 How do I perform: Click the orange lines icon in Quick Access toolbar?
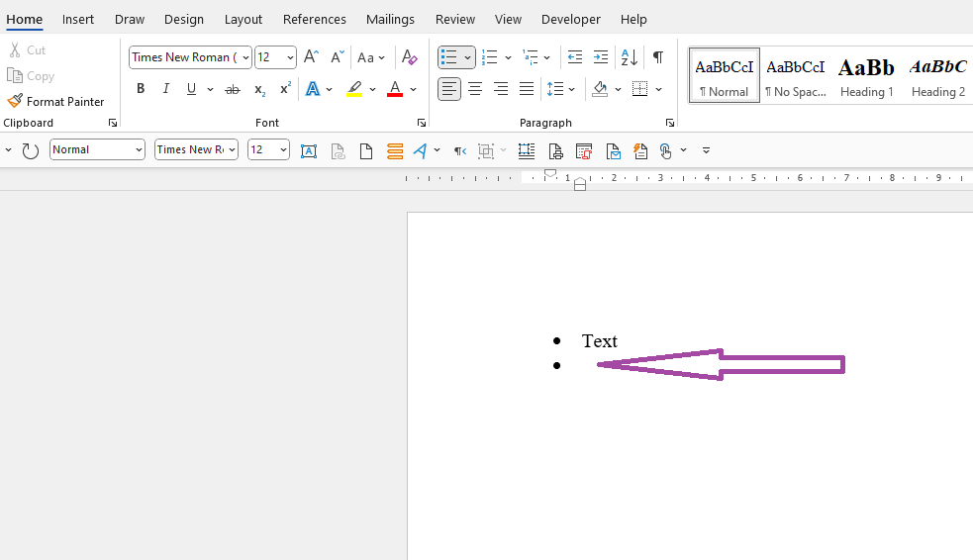395,150
